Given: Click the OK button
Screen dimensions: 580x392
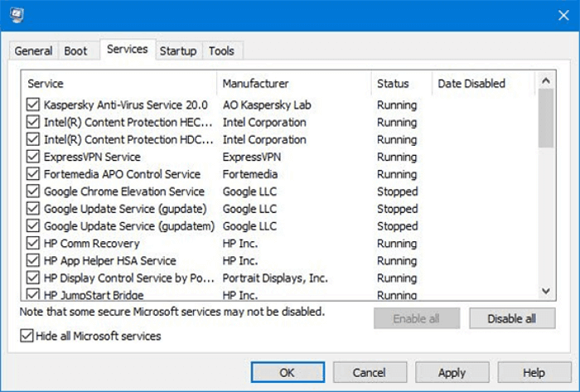Looking at the screenshot, I should [287, 373].
